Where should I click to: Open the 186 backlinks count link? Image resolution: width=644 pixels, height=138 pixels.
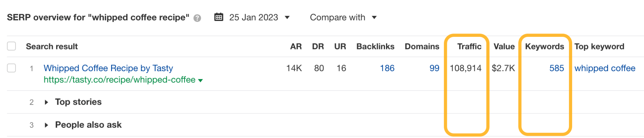387,68
